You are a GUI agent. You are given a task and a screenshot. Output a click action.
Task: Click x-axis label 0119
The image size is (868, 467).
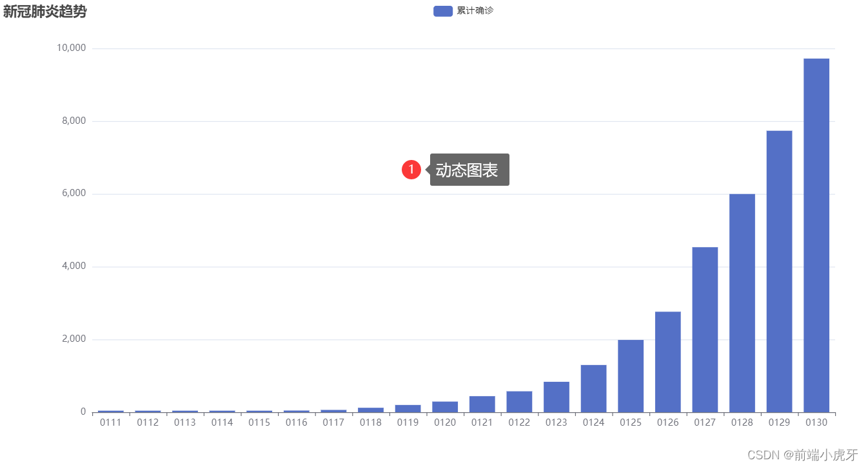[x=408, y=422]
